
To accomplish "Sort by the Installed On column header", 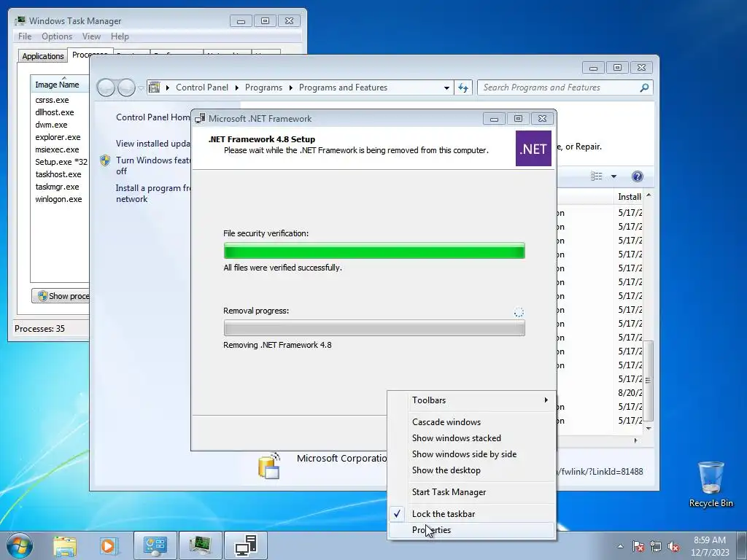I will (x=630, y=197).
